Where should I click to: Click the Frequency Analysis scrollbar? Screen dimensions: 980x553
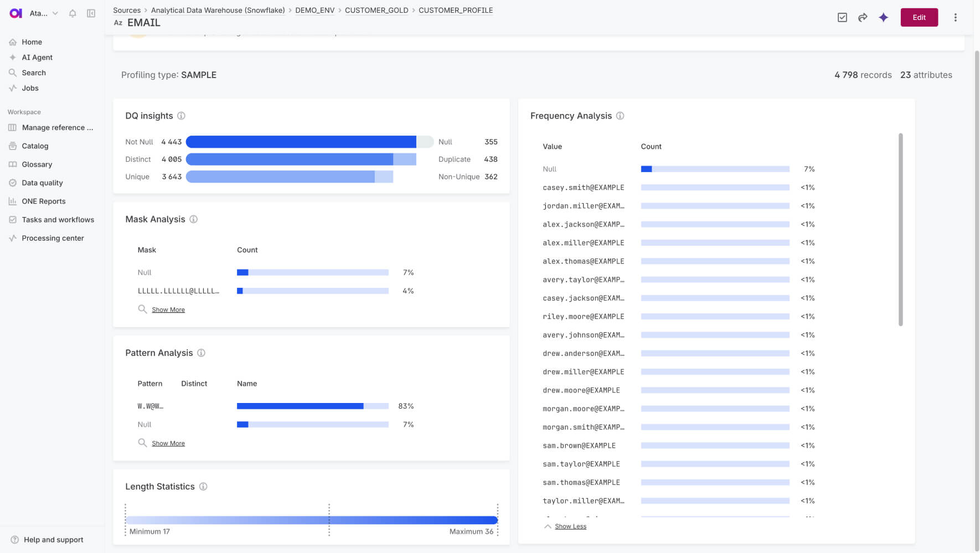tap(900, 230)
